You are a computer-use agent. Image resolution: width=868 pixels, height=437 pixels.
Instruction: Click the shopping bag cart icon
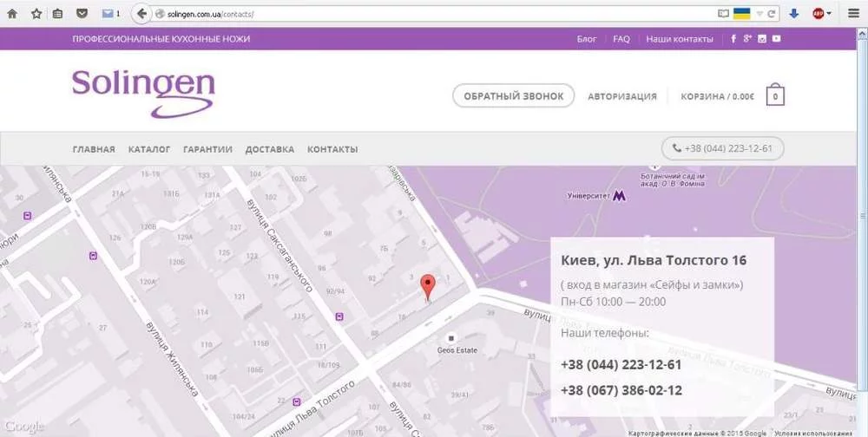coord(775,95)
